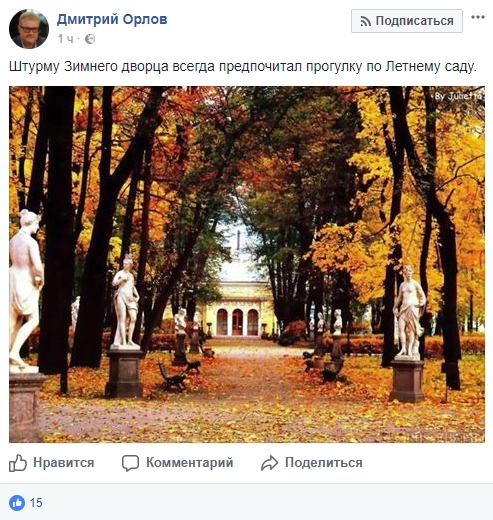Open the list of 15 likes

tap(36, 503)
